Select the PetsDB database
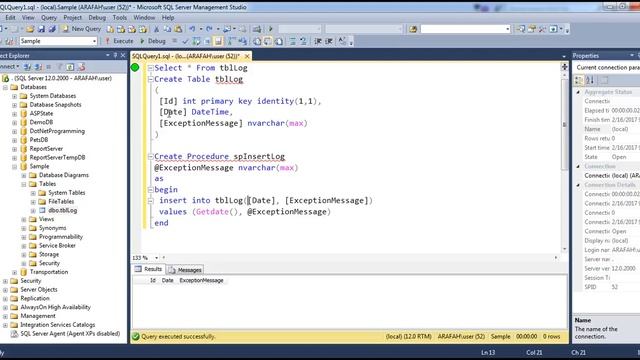Screen dimensions: 640x360 tap(39, 140)
